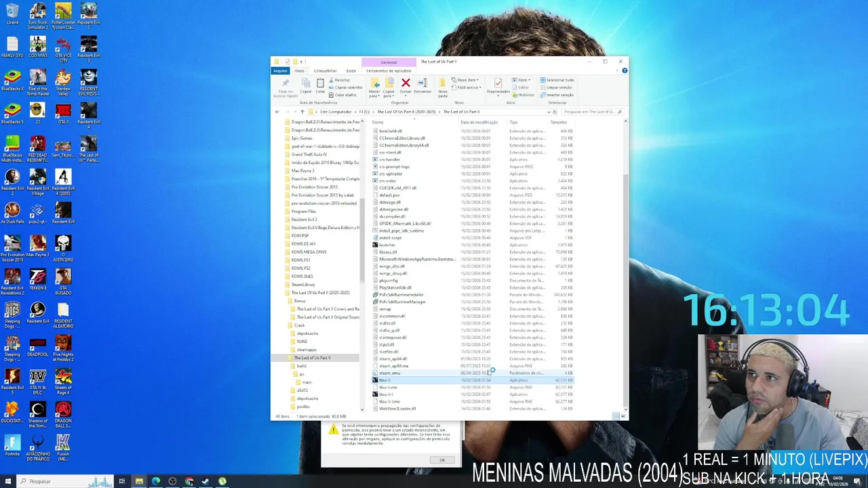Click Inverter seleção in the ribbon
The width and height of the screenshot is (868, 488).
557,95
